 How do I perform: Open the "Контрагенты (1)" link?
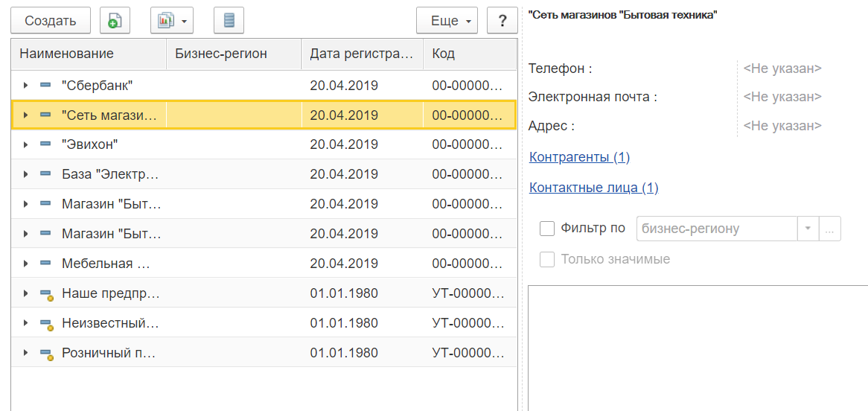click(x=579, y=157)
